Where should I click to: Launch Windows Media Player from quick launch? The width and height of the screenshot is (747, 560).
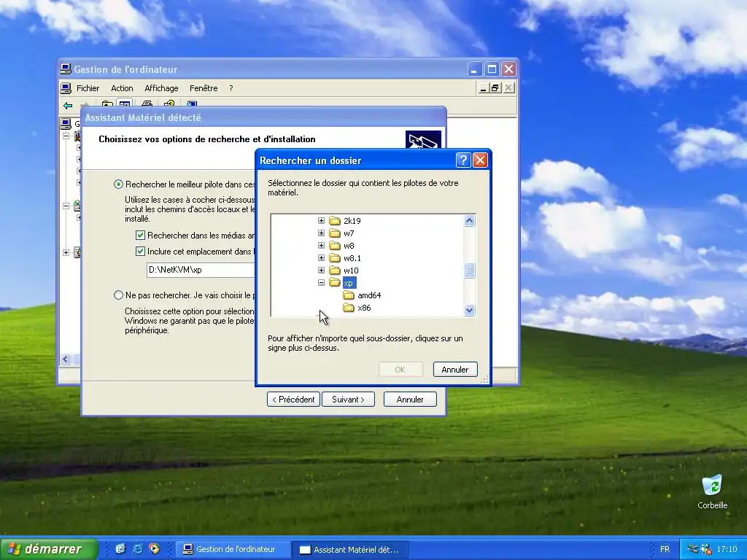(154, 548)
